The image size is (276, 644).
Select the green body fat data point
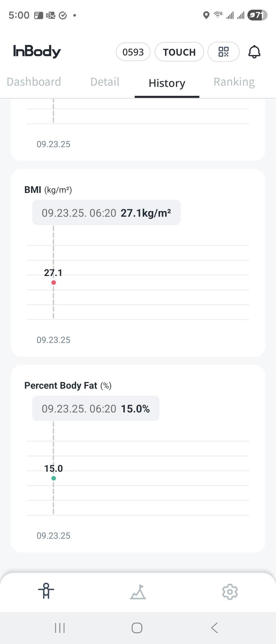tap(54, 478)
